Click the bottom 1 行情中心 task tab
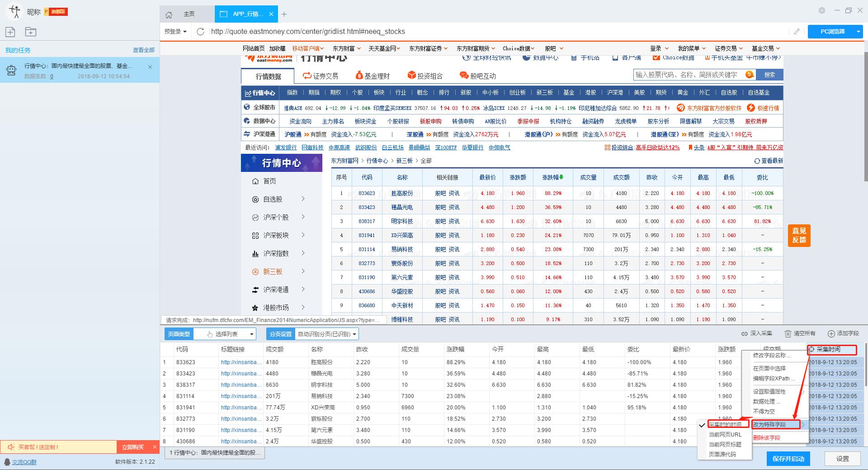The width and height of the screenshot is (868, 470). [x=215, y=453]
